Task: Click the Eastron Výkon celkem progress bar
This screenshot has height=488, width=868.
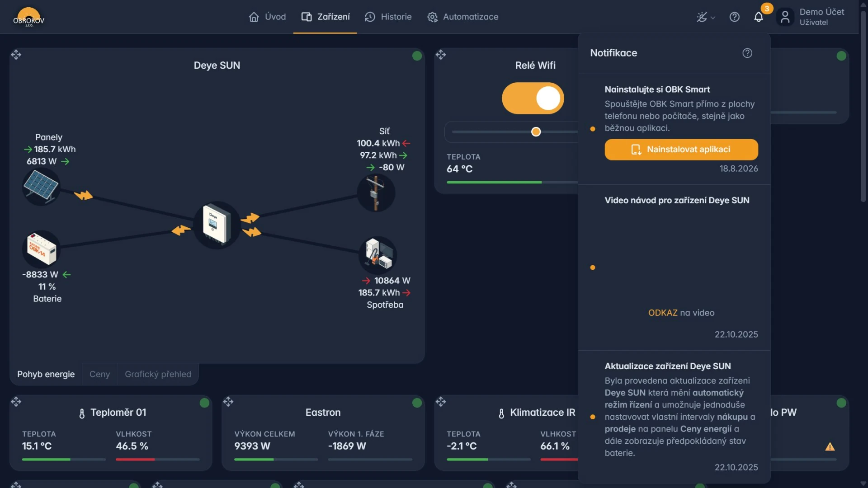Action: pos(276,460)
